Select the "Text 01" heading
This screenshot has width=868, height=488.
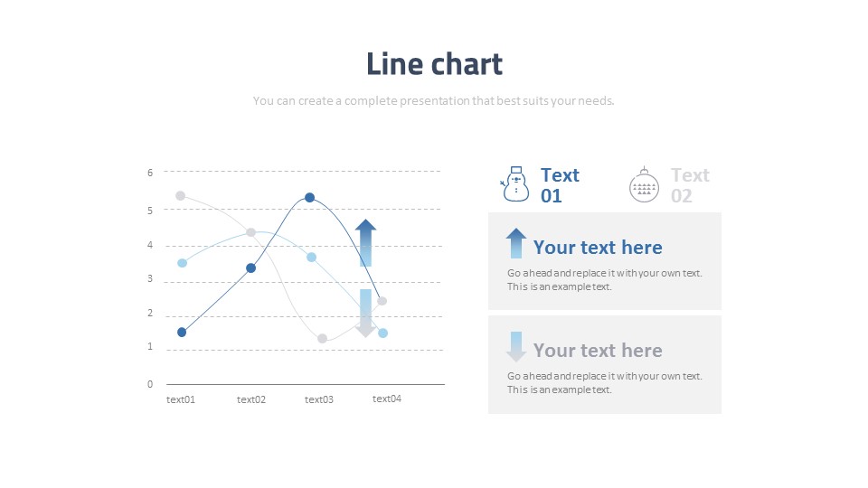tap(560, 185)
